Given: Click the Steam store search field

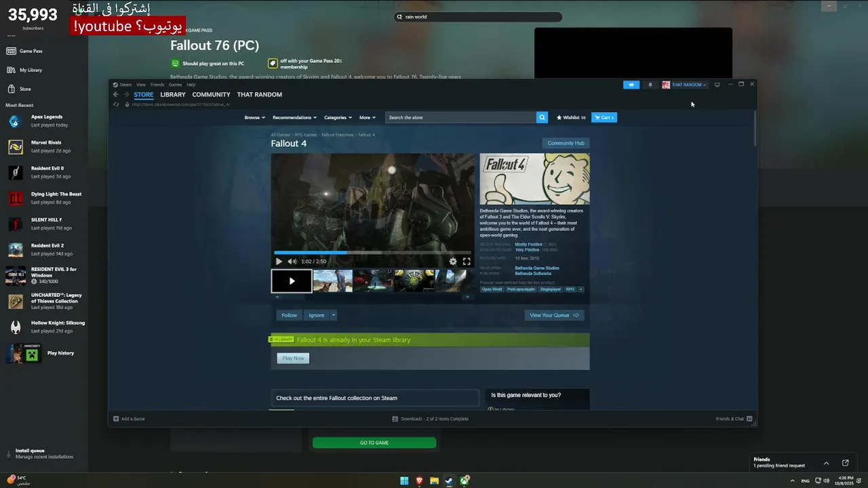Looking at the screenshot, I should [x=461, y=117].
